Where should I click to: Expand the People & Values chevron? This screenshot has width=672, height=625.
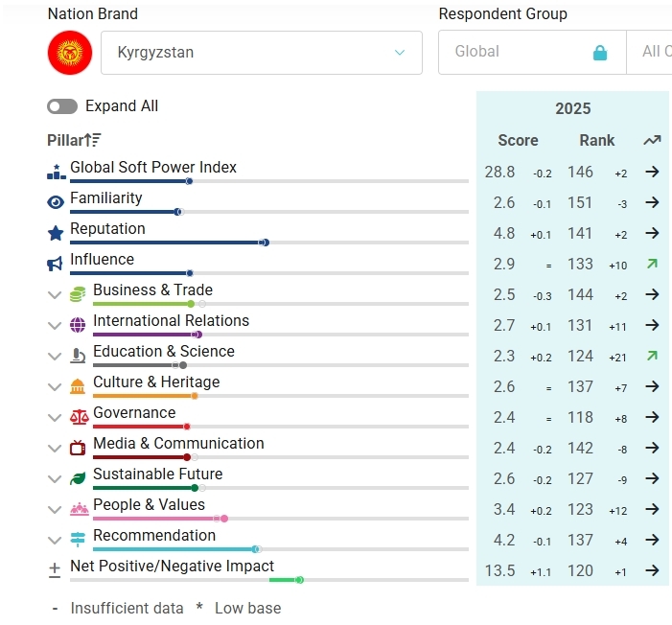coord(55,510)
